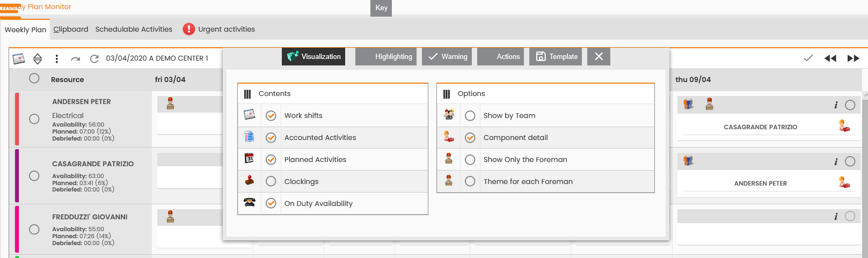Viewport: 868px width, 258px height.
Task: Click the redo arrow icon
Action: (x=75, y=58)
